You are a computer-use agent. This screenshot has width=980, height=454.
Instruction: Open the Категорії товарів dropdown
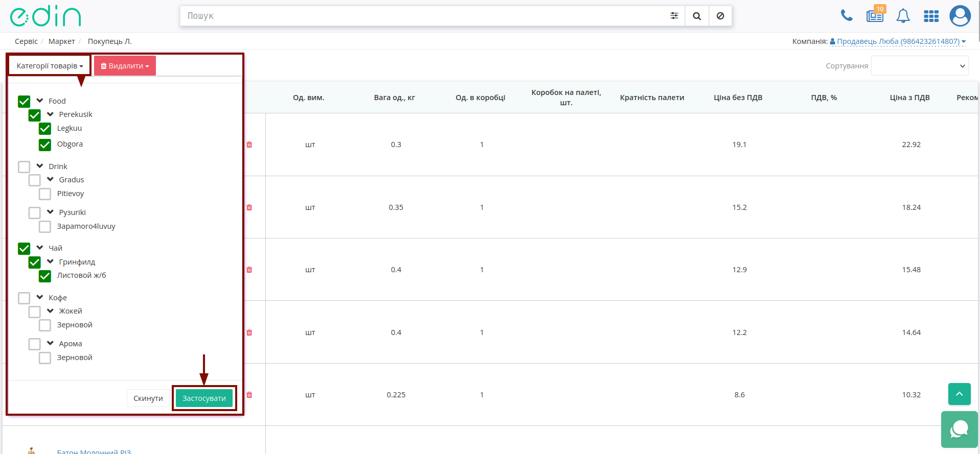pyautogui.click(x=50, y=66)
